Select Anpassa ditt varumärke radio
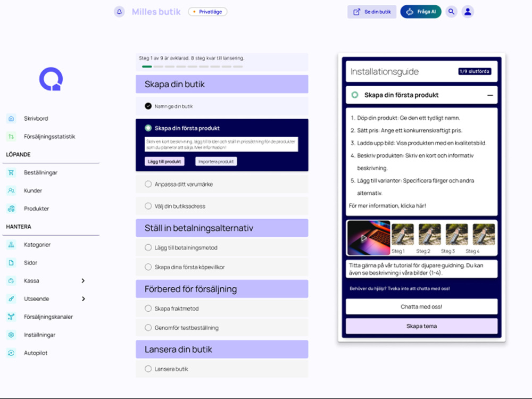Image resolution: width=532 pixels, height=399 pixels. pos(148,184)
